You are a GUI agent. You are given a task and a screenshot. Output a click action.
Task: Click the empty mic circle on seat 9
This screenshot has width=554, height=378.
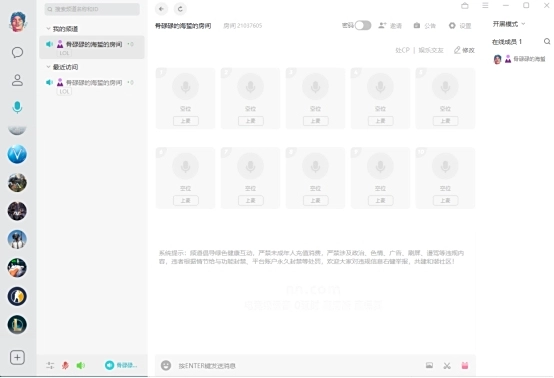(x=381, y=166)
